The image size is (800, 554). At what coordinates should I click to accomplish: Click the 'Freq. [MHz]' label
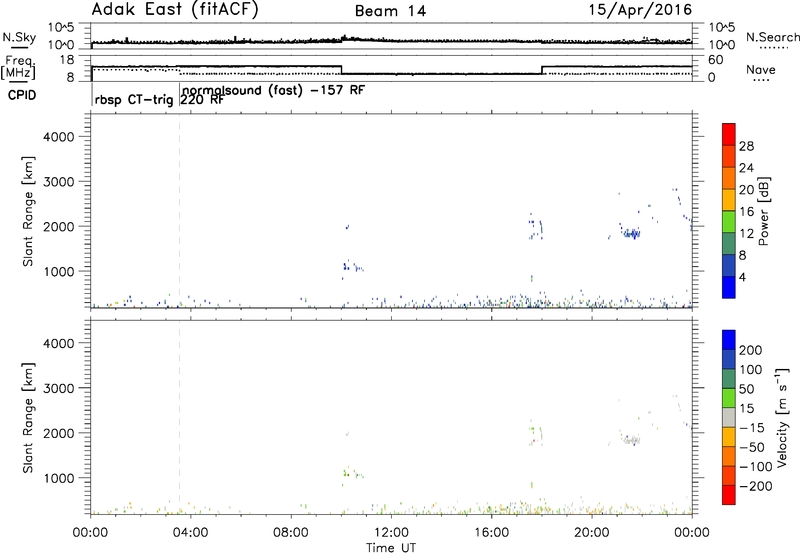point(19,68)
